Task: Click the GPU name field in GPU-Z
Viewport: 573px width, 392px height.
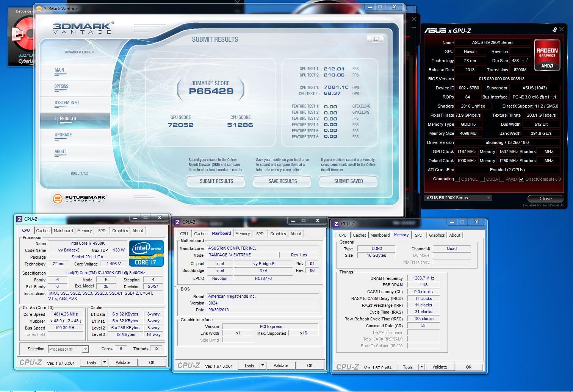Action: (x=493, y=42)
